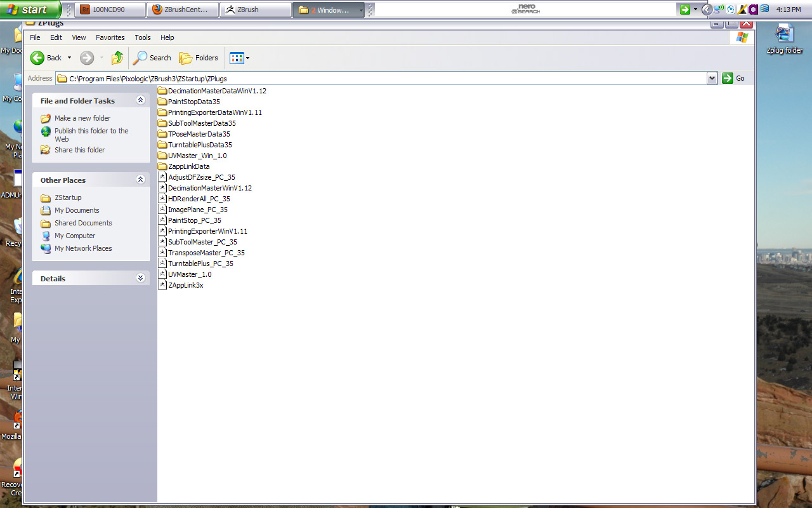Click the Nero Search green arrow button
This screenshot has width=812, height=508.
coord(684,10)
